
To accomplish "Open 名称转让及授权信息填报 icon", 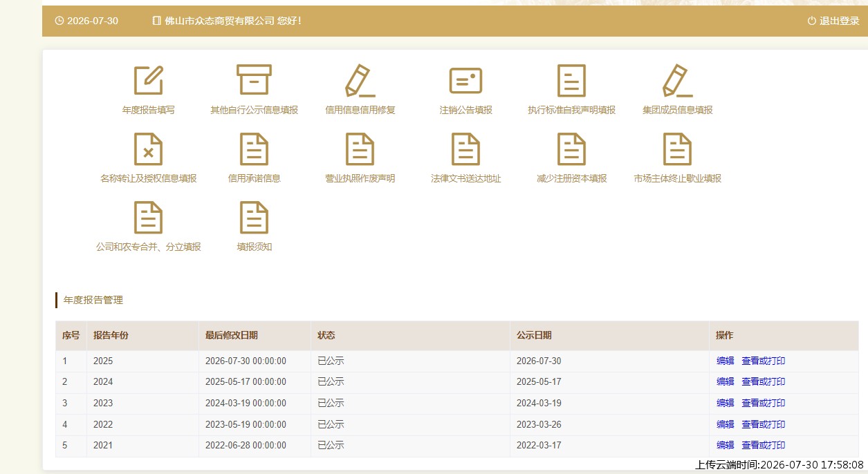I will [x=148, y=149].
